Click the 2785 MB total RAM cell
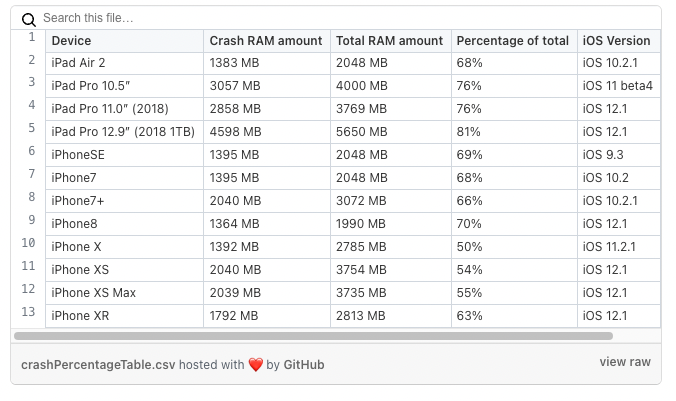 pos(391,247)
